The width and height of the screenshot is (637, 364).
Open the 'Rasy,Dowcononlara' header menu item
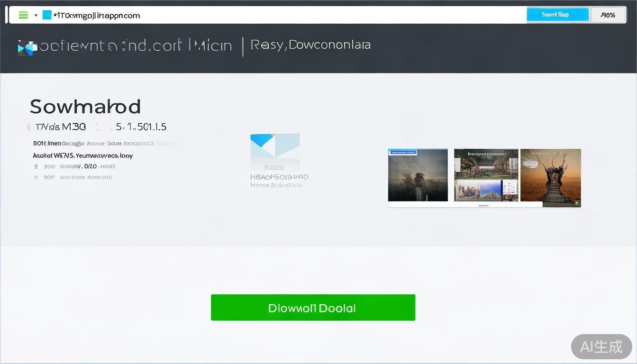310,45
